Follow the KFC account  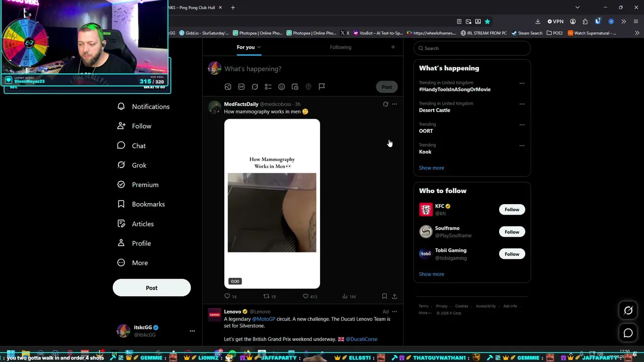[x=512, y=210]
